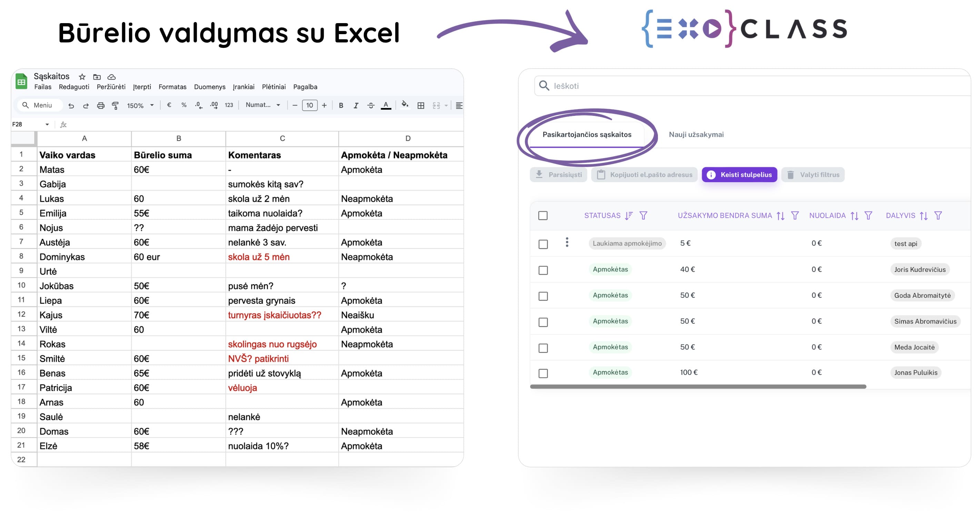Check the Jonas Puluikis row checkbox
This screenshot has width=980, height=512.
point(543,373)
